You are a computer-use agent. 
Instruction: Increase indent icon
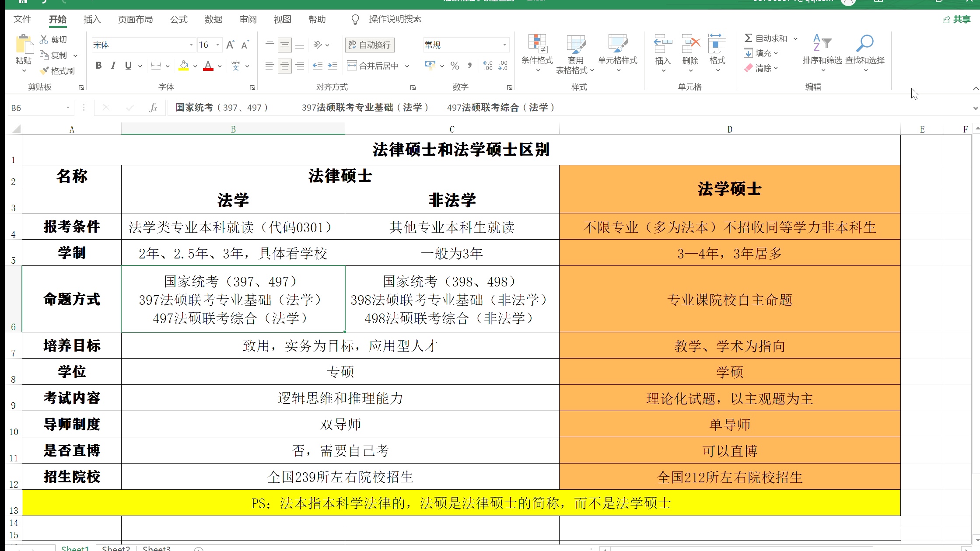(x=332, y=66)
